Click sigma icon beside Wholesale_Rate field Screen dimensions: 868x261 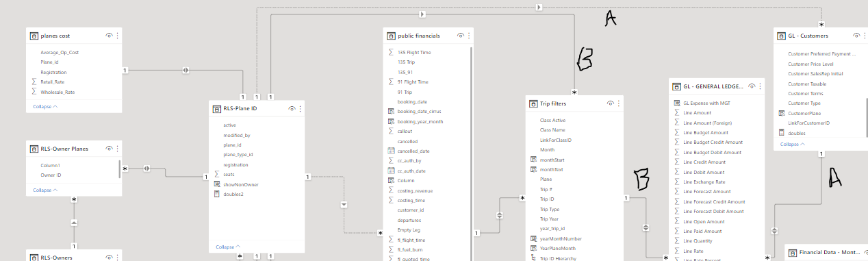34,92
